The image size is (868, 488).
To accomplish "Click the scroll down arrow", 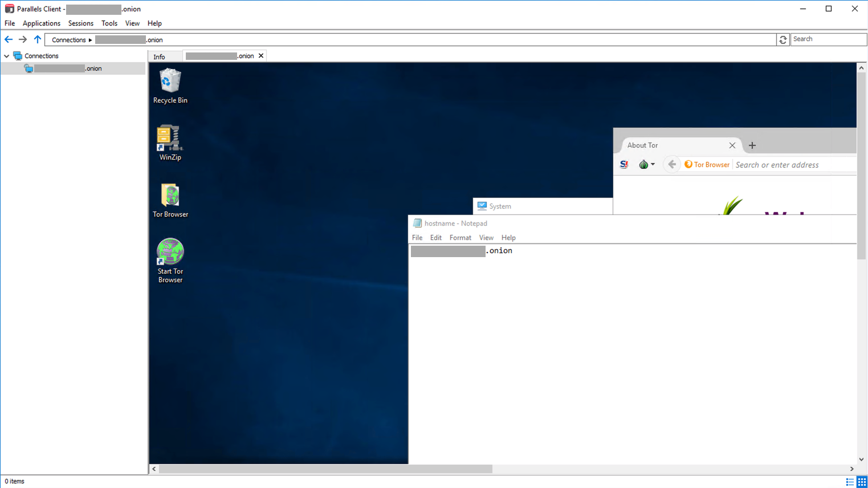I will (861, 459).
